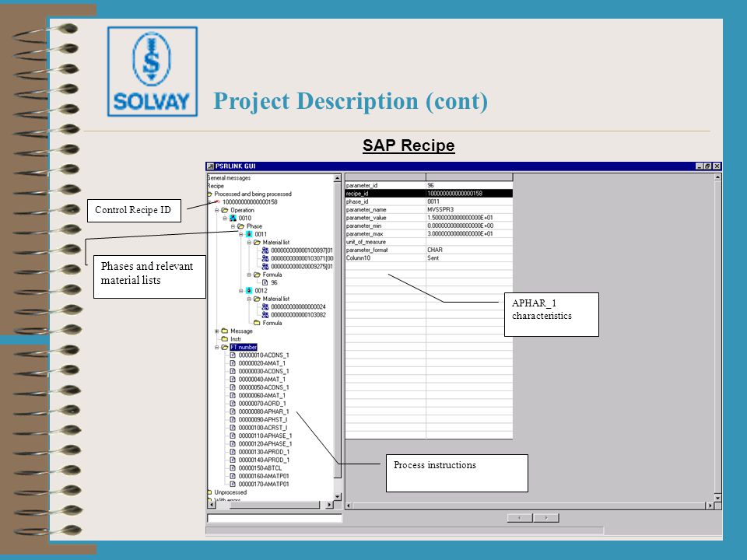Click the previous arrow button below table

point(520,518)
